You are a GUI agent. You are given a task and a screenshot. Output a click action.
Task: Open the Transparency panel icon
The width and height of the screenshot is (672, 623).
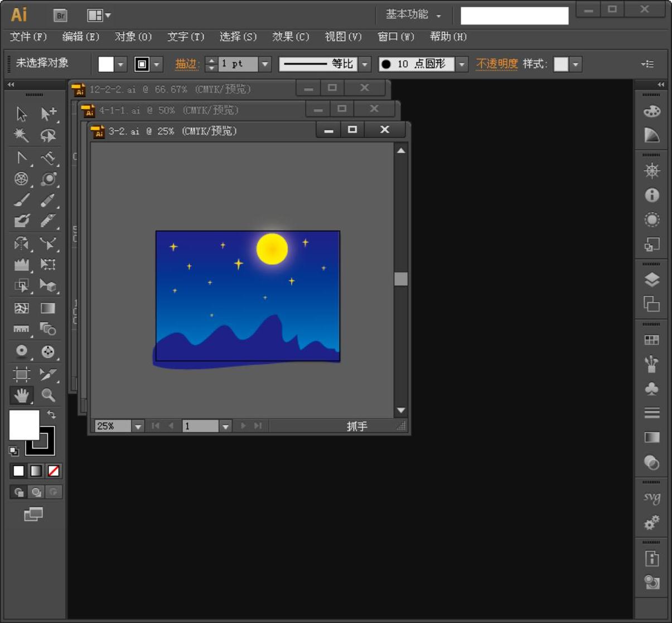coord(651,463)
